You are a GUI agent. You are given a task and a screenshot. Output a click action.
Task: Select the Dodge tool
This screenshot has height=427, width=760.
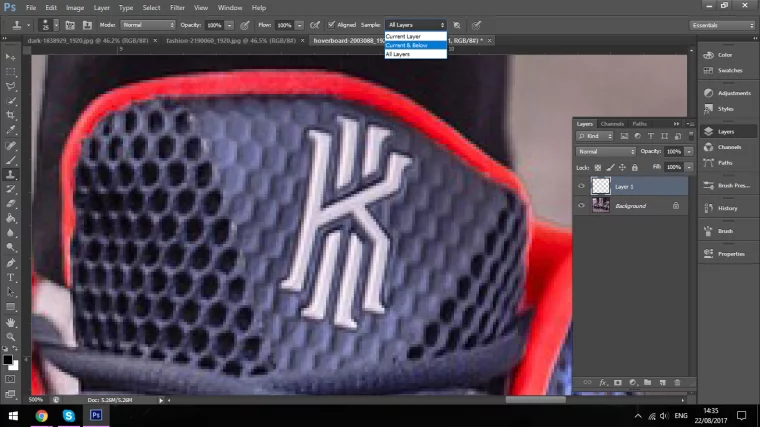click(x=10, y=247)
